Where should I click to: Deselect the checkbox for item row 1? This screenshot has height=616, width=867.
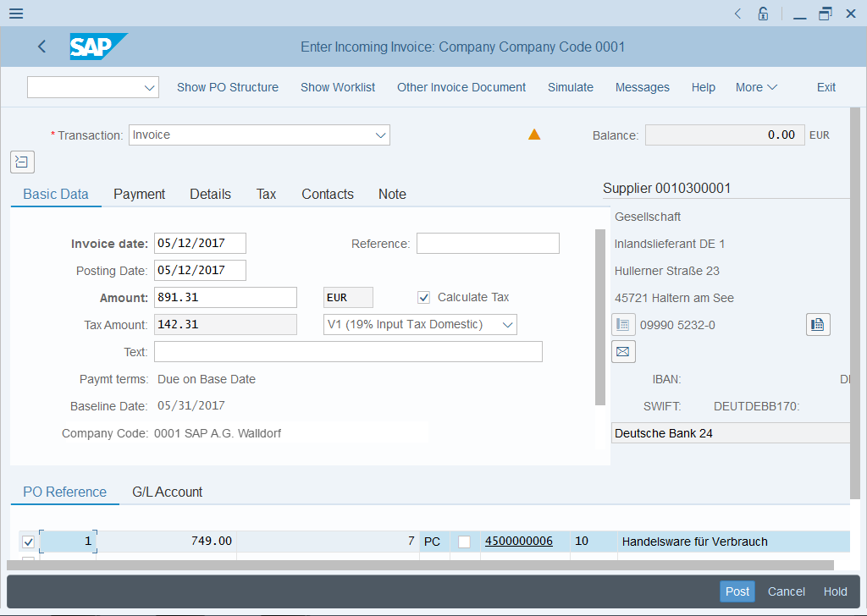tap(28, 542)
